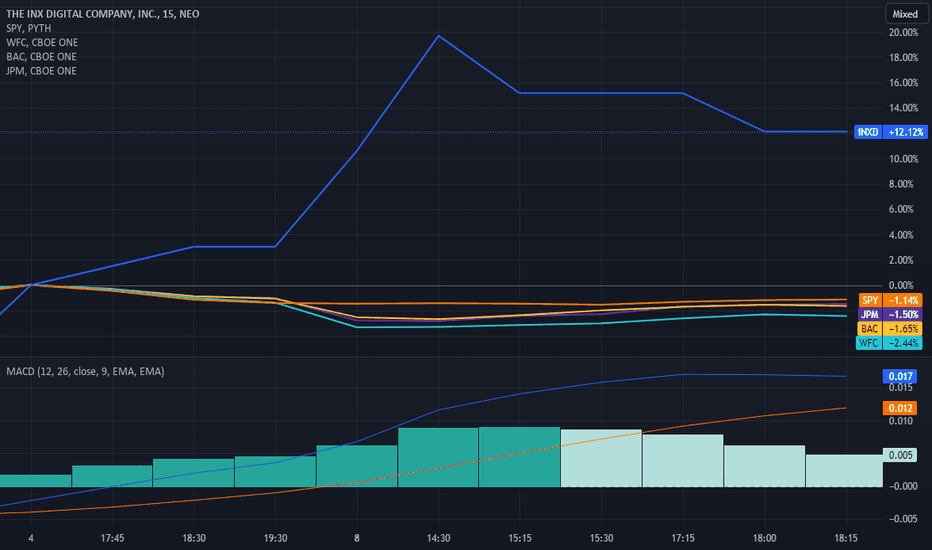932x550 pixels.
Task: Click the 8.00% price axis label
Action: point(901,184)
